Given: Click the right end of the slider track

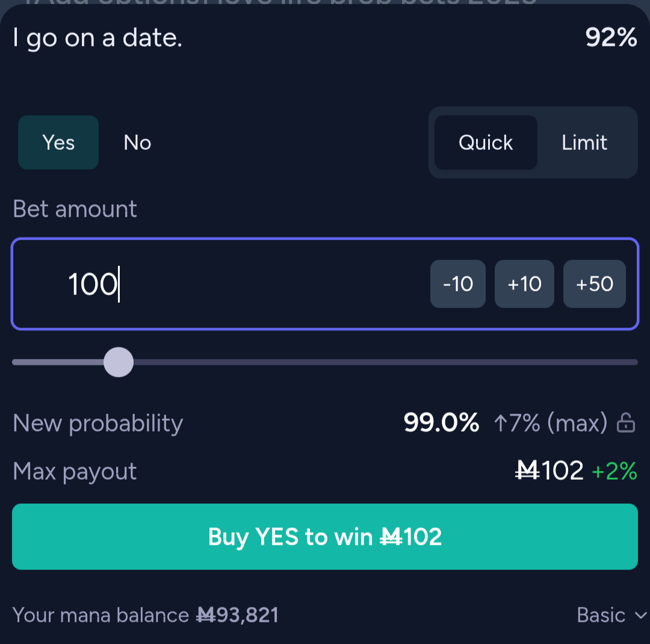Looking at the screenshot, I should (634, 362).
